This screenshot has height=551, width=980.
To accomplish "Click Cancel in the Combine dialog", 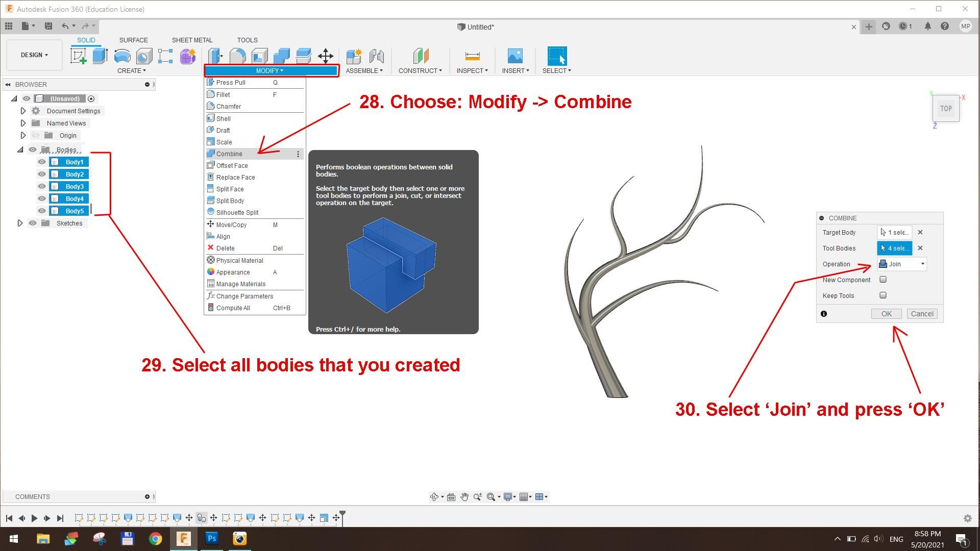I will (x=922, y=314).
